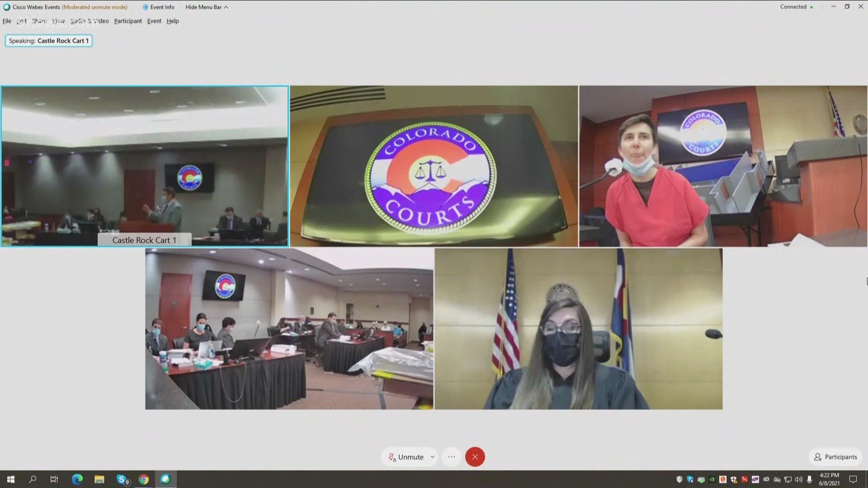Open the system volume control

(799, 479)
